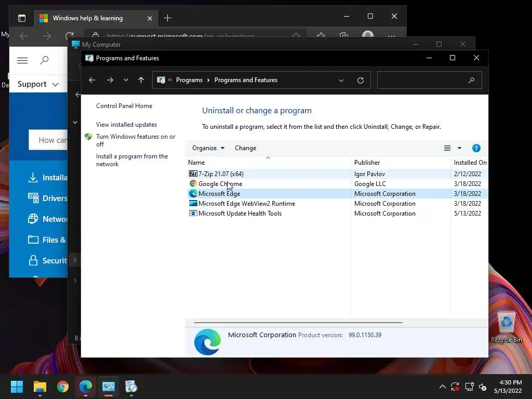Viewport: 532px width, 399px height.
Task: Click the Programs and Features taskbar icon
Action: point(131,387)
